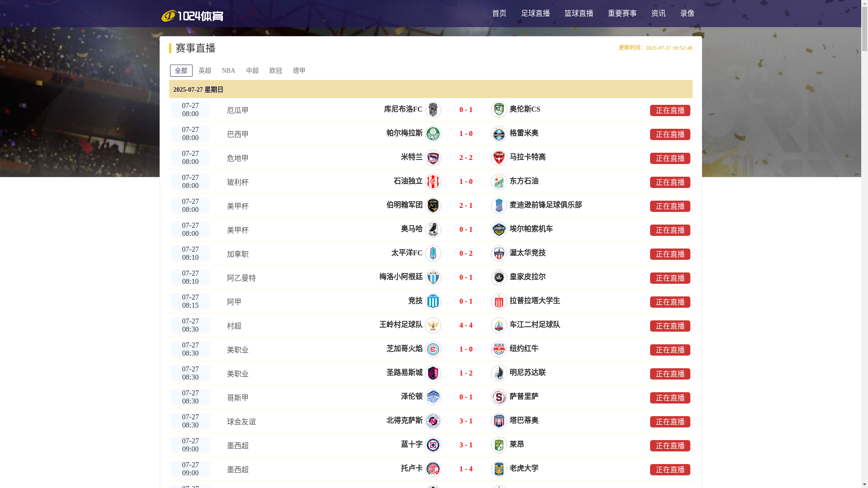Click team name 北得克萨斯
The width and height of the screenshot is (868, 488).
coord(405,421)
